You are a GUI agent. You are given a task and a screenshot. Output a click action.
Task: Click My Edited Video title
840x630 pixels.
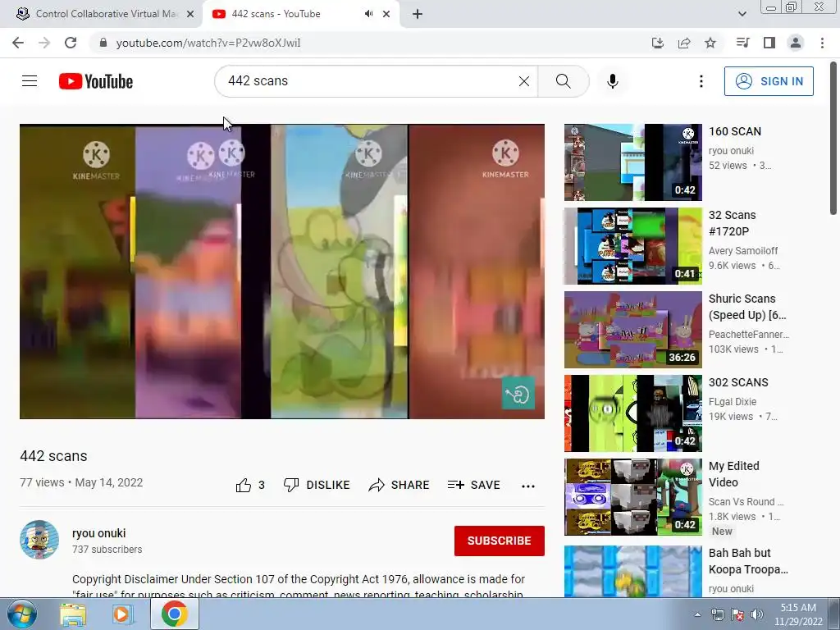734,473
